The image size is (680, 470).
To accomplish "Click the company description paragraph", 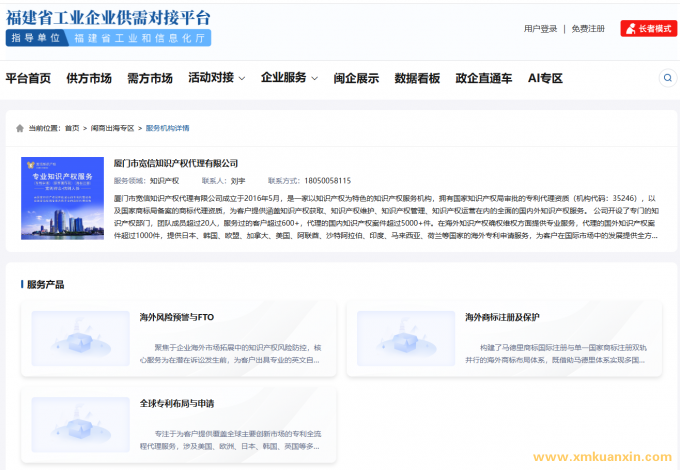I will pyautogui.click(x=386, y=217).
